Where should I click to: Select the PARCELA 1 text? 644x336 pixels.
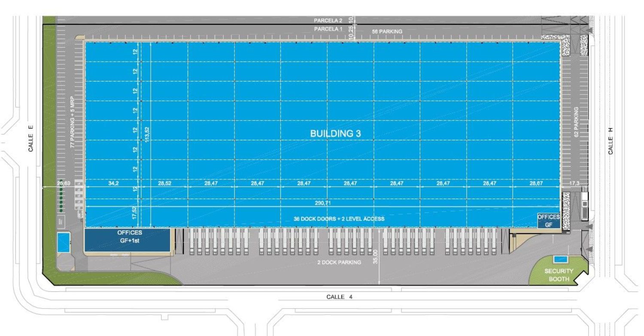point(328,29)
